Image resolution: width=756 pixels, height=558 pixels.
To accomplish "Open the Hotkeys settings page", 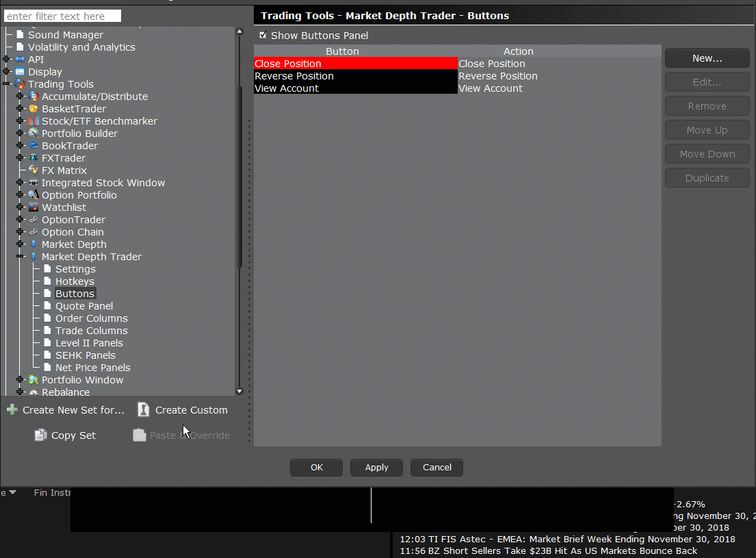I will [75, 281].
